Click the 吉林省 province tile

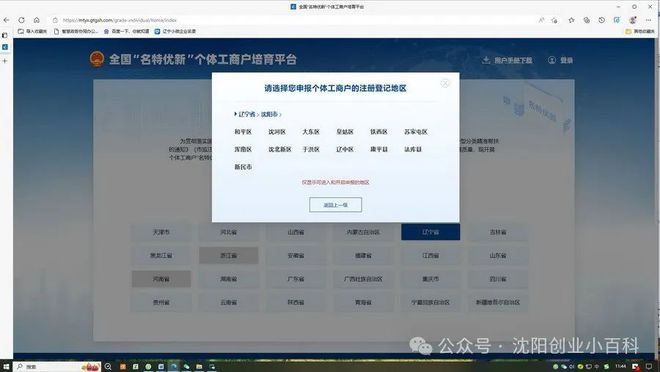point(498,232)
